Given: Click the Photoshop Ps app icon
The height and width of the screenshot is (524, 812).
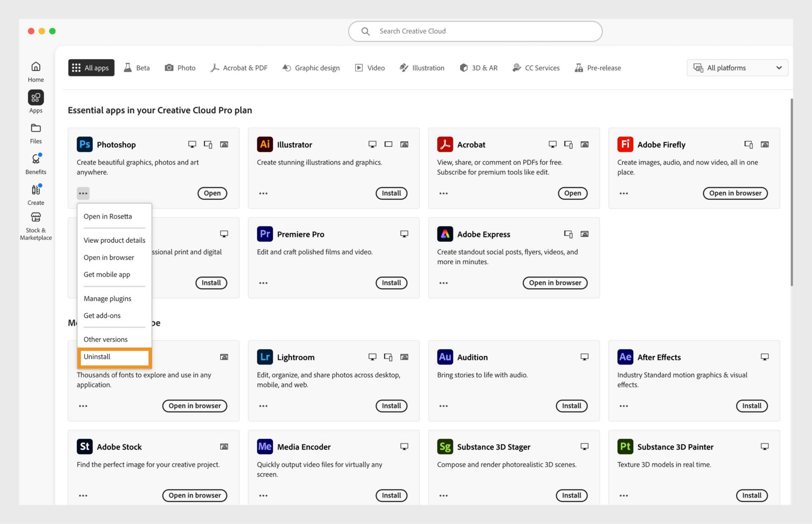Looking at the screenshot, I should click(85, 144).
